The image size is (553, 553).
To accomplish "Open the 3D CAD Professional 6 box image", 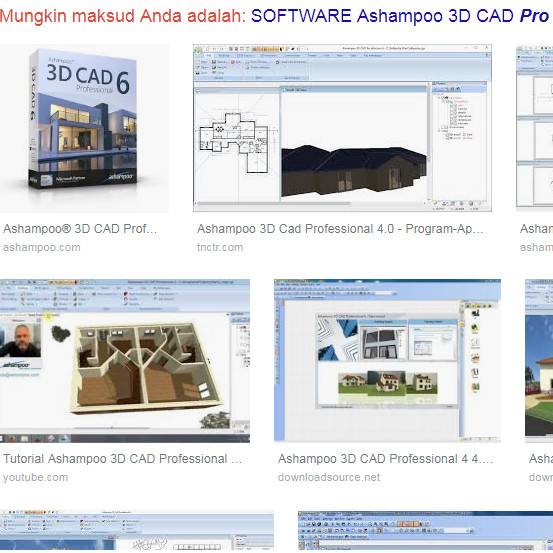I will [x=84, y=128].
